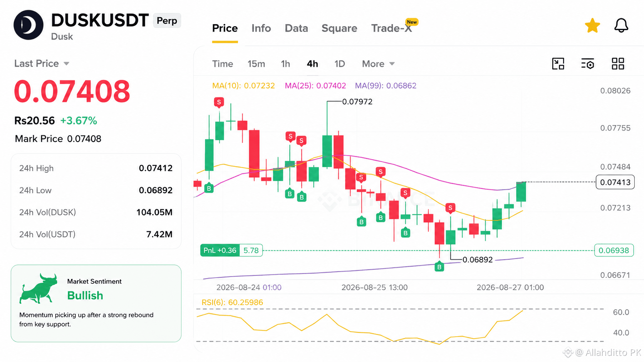Screen dimensions: 644x362
Task: Click the Bullish sentiment label
Action: coord(85,295)
